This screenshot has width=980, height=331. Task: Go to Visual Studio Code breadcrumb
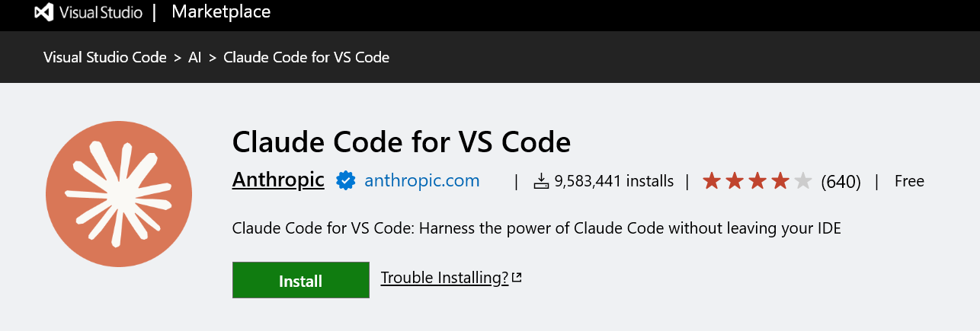105,57
